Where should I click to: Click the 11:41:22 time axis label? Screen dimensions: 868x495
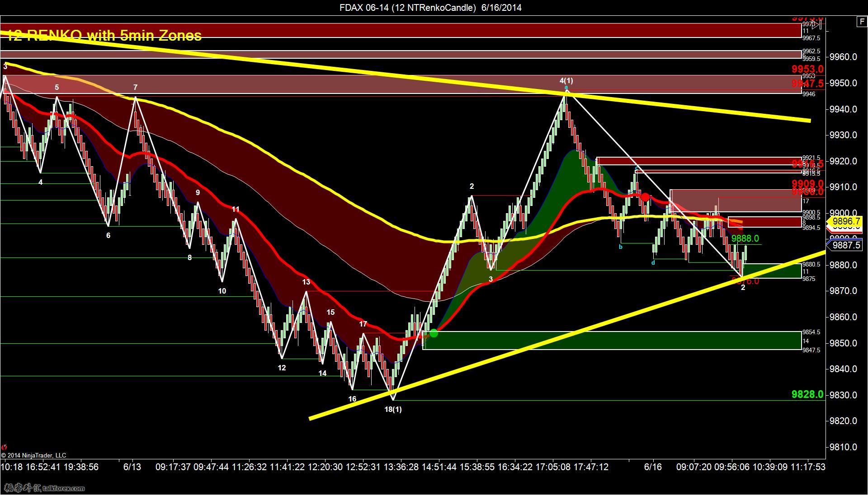(287, 467)
